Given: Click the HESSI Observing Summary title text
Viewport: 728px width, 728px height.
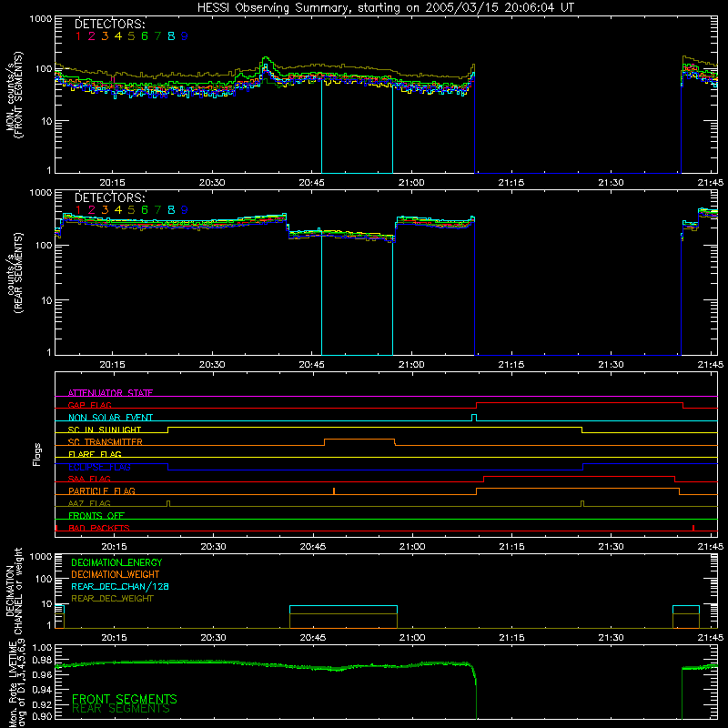Looking at the screenshot, I should [x=386, y=8].
